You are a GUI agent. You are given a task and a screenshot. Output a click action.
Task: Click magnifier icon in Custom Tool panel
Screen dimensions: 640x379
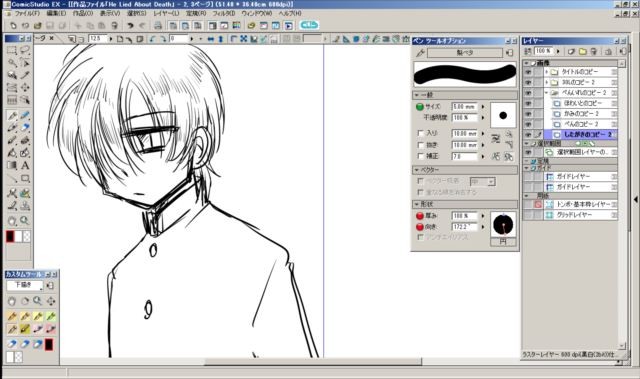[38, 301]
